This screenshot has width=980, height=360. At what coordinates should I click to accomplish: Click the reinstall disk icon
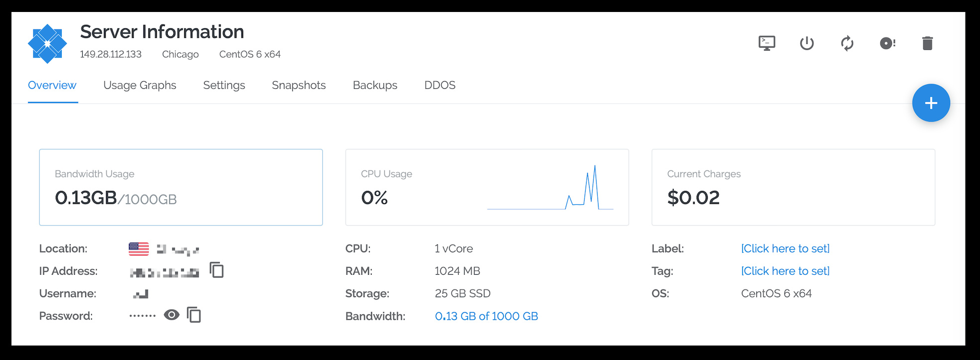(887, 43)
